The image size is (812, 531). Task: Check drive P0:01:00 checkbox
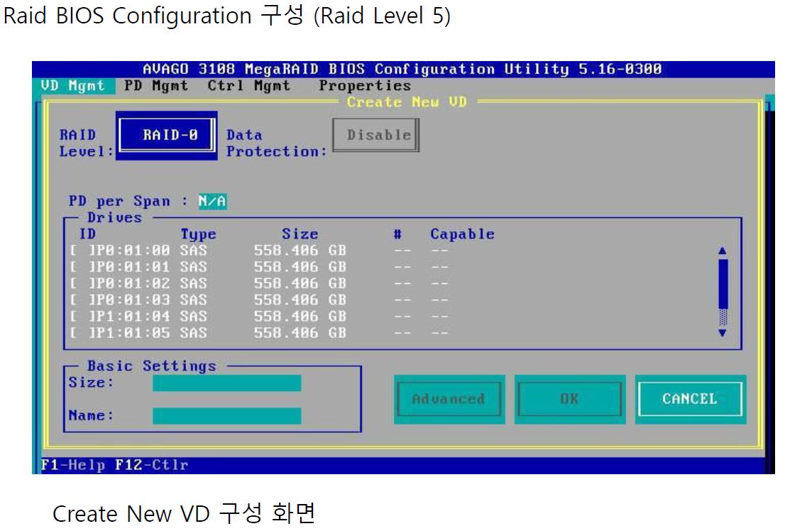click(x=80, y=251)
